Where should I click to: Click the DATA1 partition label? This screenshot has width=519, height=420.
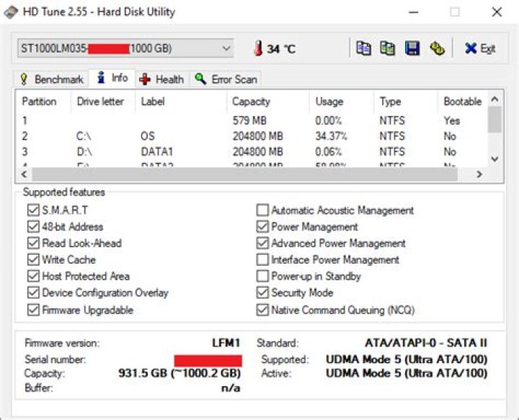(x=157, y=152)
